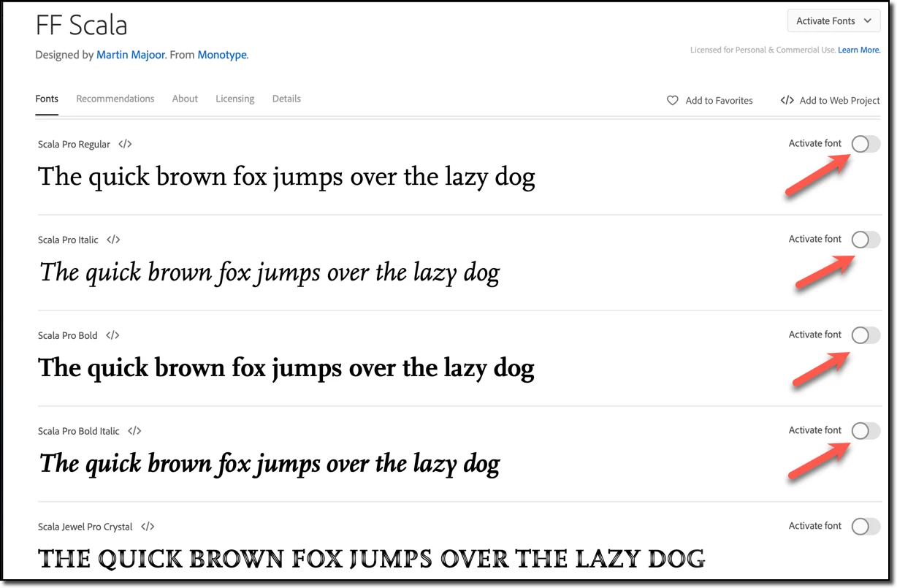Select the Fonts tab
Image resolution: width=897 pixels, height=588 pixels.
(x=47, y=99)
